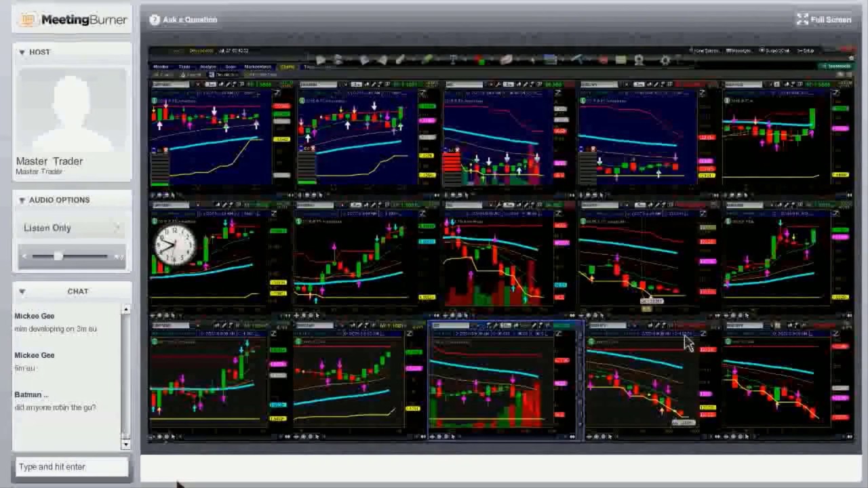Image resolution: width=868 pixels, height=488 pixels.
Task: Click the Batman chat sender name
Action: pyautogui.click(x=31, y=394)
